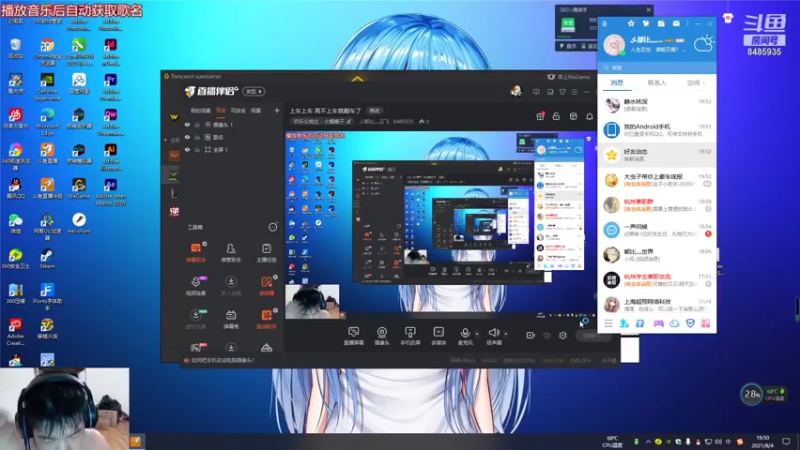
Task: Hide the 摄像头 1 source with its eye icon
Action: (187, 124)
